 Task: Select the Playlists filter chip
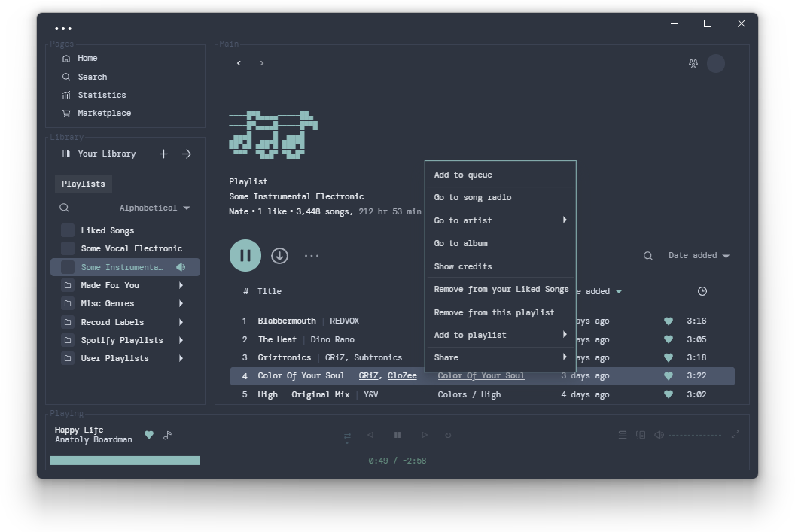coord(83,184)
